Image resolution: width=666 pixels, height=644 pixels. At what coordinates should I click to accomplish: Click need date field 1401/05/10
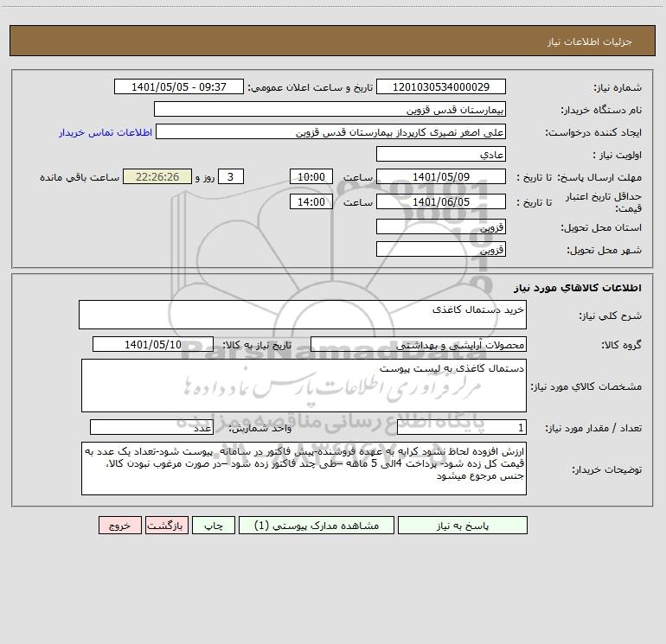(x=153, y=344)
